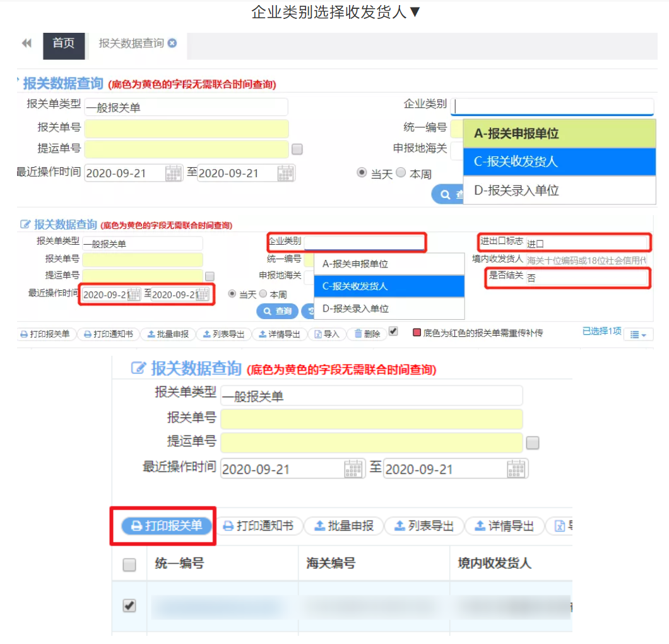Click the 查询 magnifier search button
This screenshot has height=644, width=669.
(x=277, y=311)
